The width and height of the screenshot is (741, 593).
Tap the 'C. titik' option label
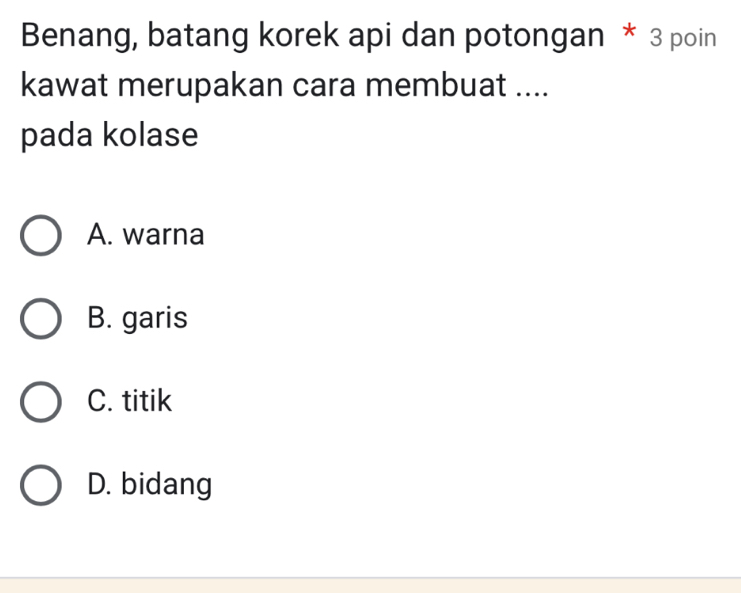pyautogui.click(x=129, y=402)
